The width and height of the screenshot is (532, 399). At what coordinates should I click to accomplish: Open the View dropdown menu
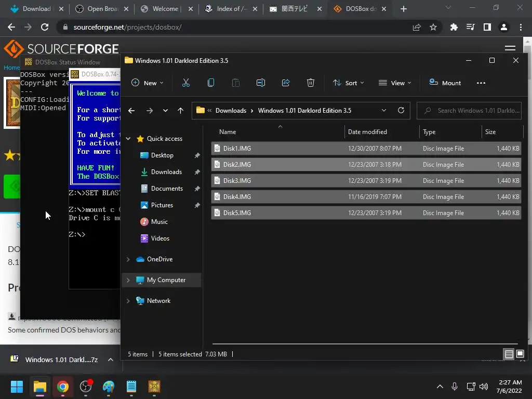point(395,83)
